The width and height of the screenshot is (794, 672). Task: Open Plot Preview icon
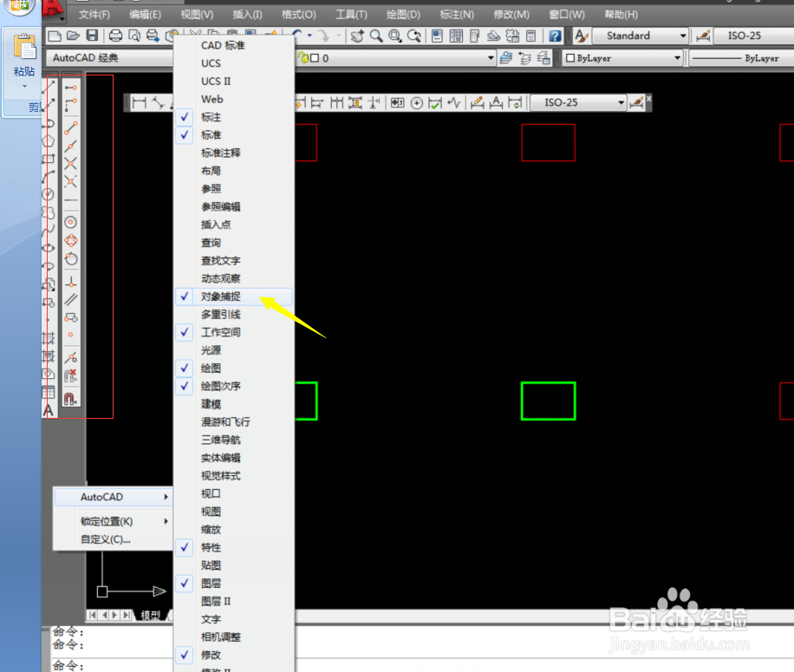click(x=134, y=36)
